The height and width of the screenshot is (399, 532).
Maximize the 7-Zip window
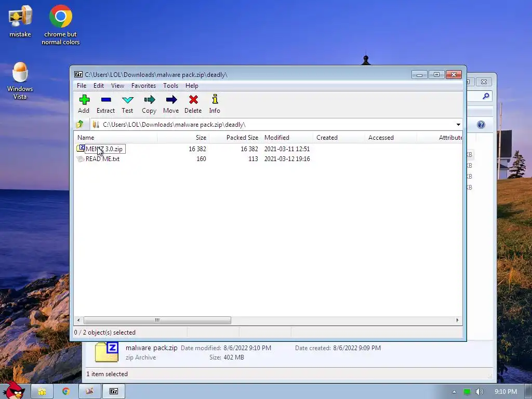[436, 74]
